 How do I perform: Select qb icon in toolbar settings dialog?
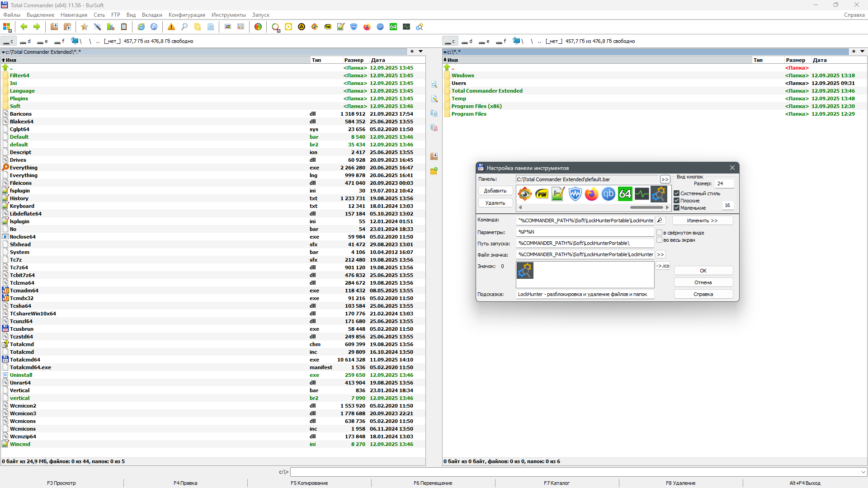pos(609,194)
